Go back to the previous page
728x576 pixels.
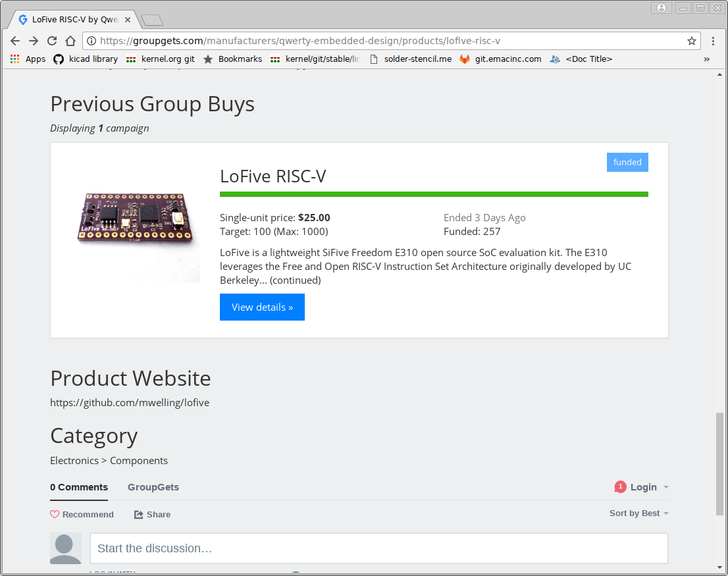click(15, 41)
